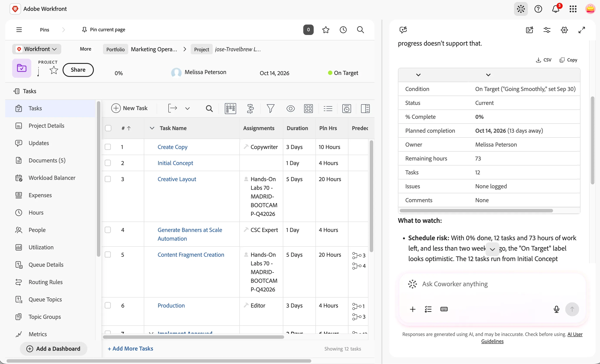The image size is (600, 364).
Task: Click the Add More Tasks link
Action: (130, 348)
